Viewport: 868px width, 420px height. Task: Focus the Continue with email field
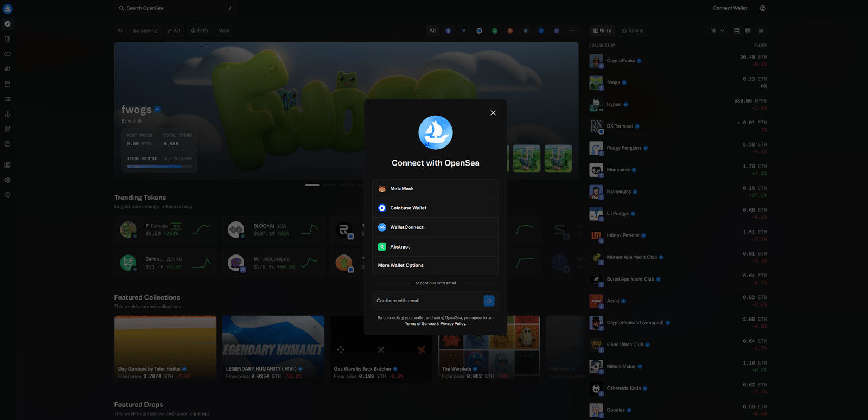tap(427, 301)
